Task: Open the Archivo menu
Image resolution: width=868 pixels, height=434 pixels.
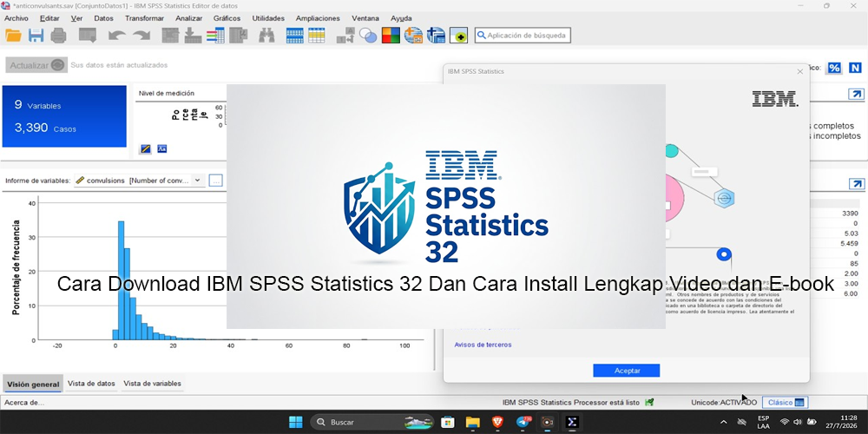Action: point(16,18)
